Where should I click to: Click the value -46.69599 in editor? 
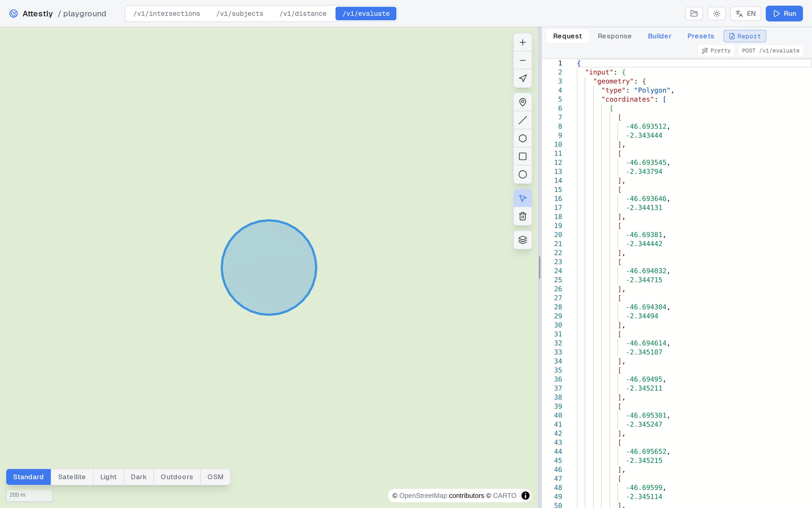pyautogui.click(x=644, y=487)
